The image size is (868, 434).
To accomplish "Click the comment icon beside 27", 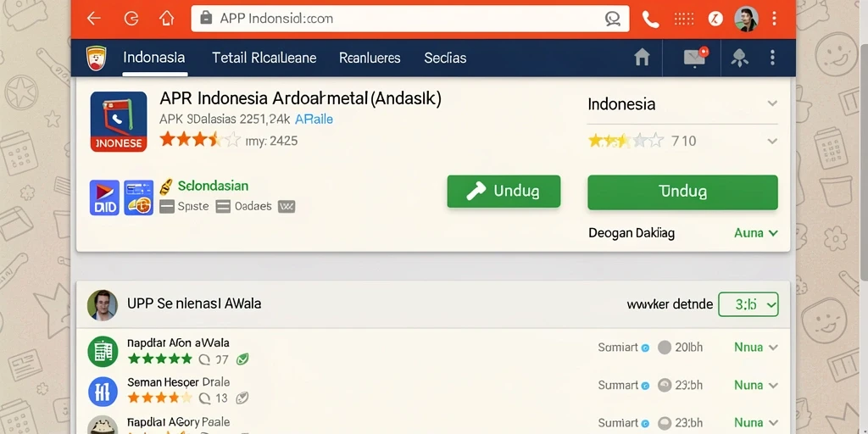I will coord(204,359).
